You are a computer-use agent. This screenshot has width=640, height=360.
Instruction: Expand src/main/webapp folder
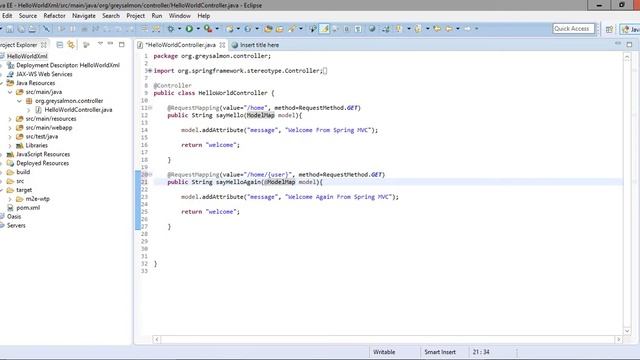tap(10, 128)
